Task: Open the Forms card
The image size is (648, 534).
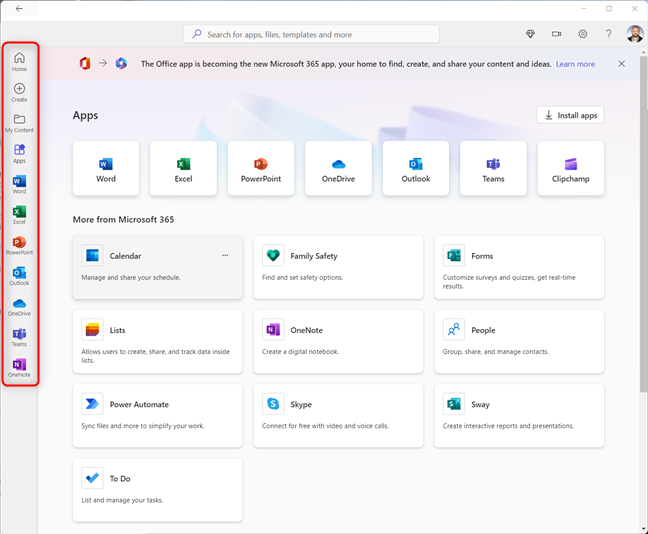Action: 519,267
